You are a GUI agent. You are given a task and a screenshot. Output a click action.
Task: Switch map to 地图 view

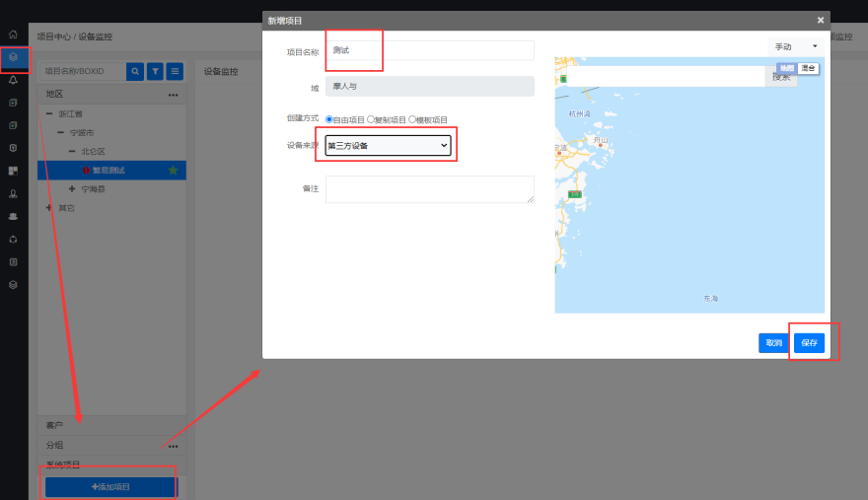coord(787,68)
